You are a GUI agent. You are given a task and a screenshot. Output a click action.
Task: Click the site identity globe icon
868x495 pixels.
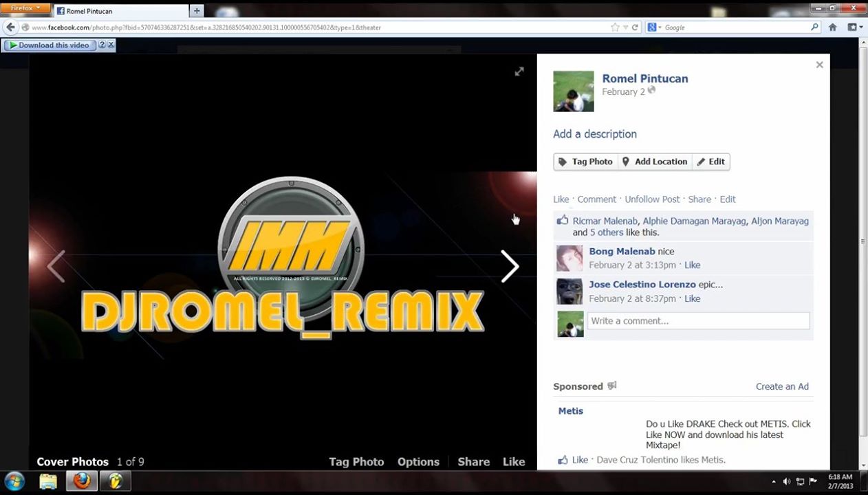tap(25, 27)
